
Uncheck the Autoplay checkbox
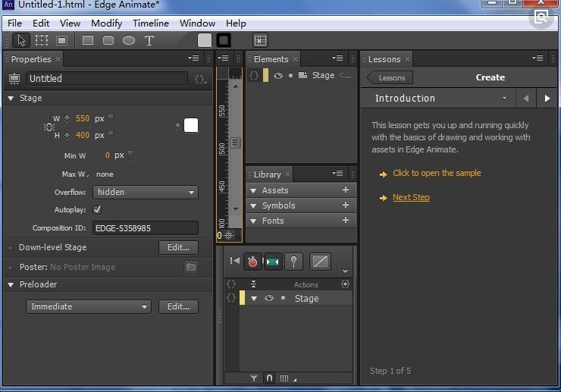[x=97, y=210]
